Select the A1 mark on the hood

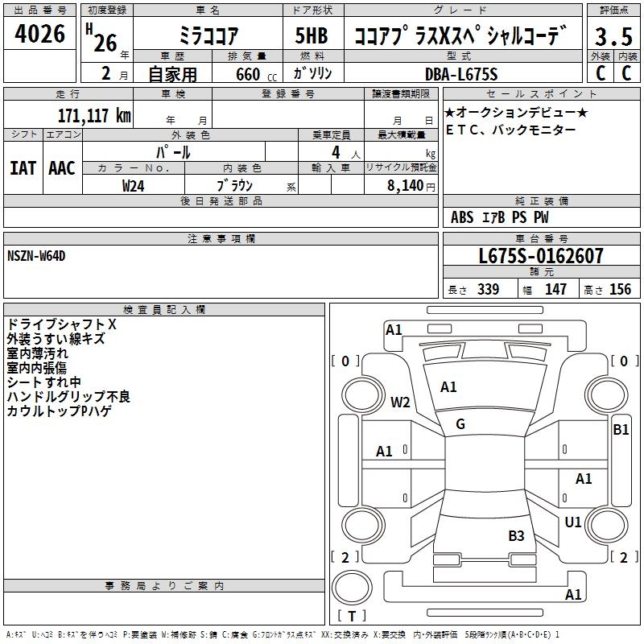pyautogui.click(x=448, y=387)
